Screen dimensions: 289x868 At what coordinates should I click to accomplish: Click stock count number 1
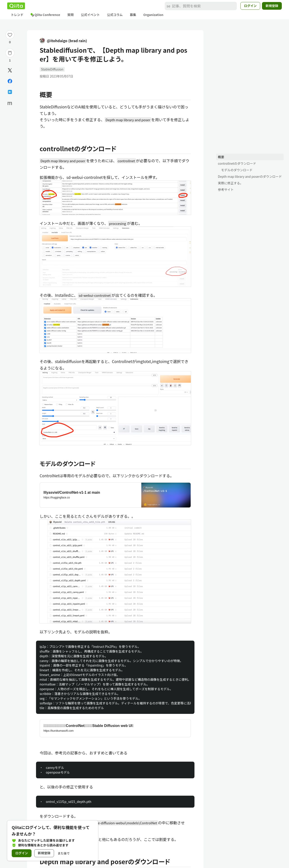point(10,60)
